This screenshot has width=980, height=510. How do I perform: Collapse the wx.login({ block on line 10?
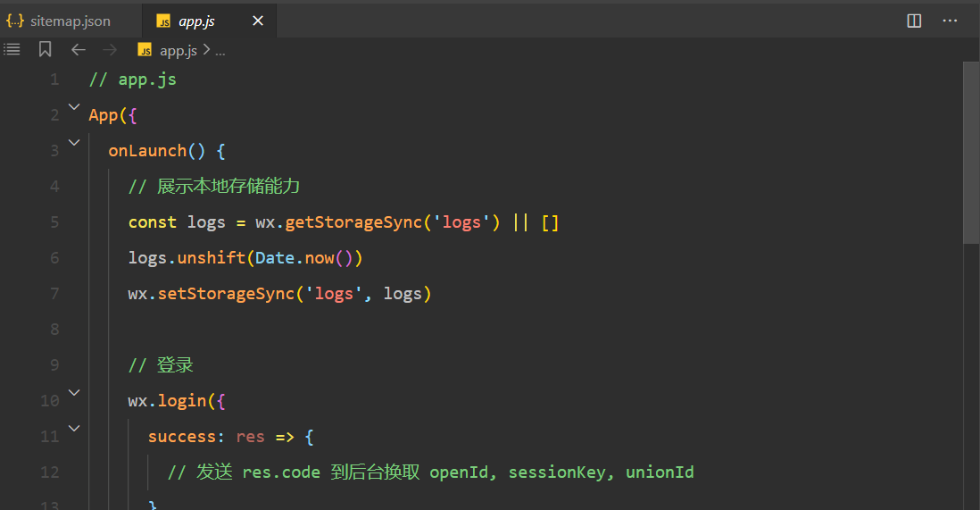click(x=74, y=392)
